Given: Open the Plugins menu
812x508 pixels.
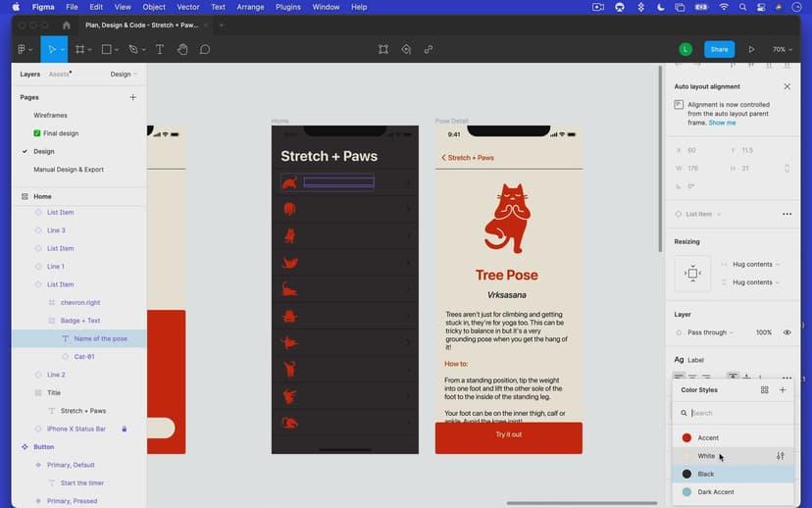Looking at the screenshot, I should (288, 7).
